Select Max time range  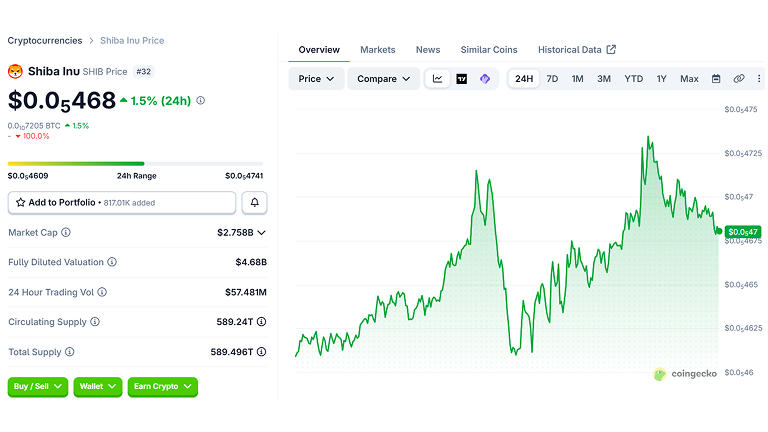(x=689, y=79)
